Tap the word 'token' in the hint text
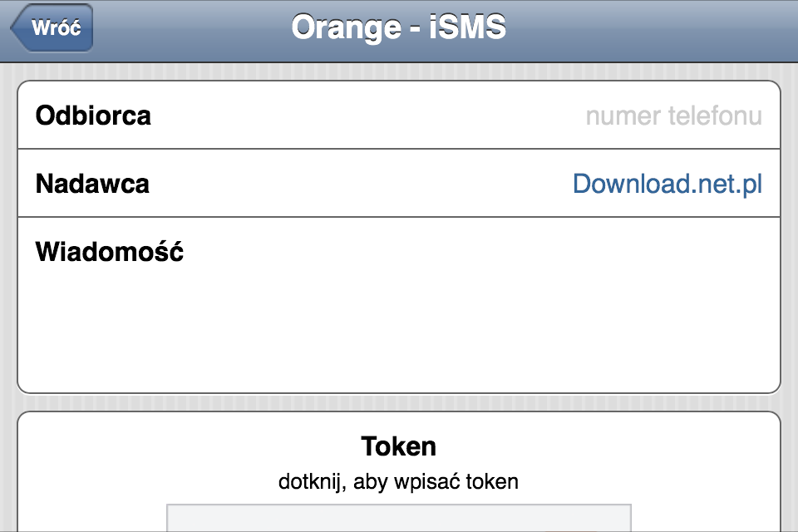Screen dimensions: 798x532 click(x=492, y=481)
